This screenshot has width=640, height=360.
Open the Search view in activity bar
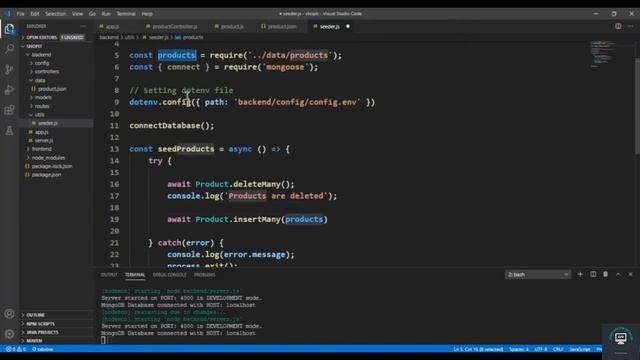point(9,49)
